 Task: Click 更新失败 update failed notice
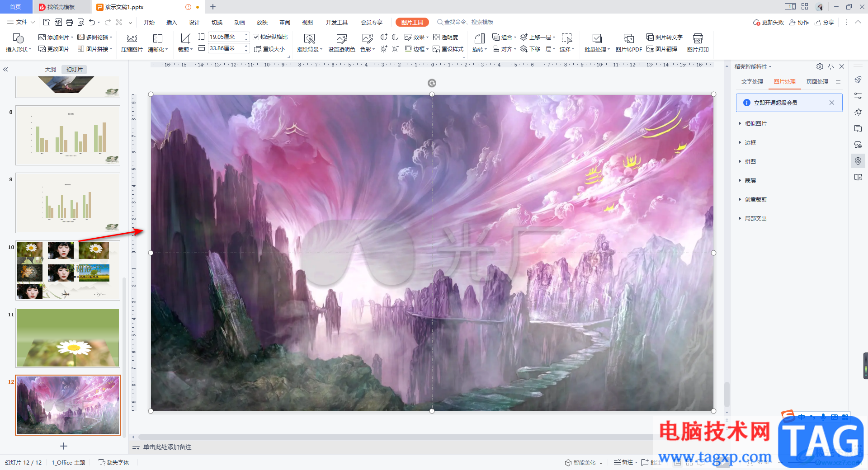tap(769, 22)
